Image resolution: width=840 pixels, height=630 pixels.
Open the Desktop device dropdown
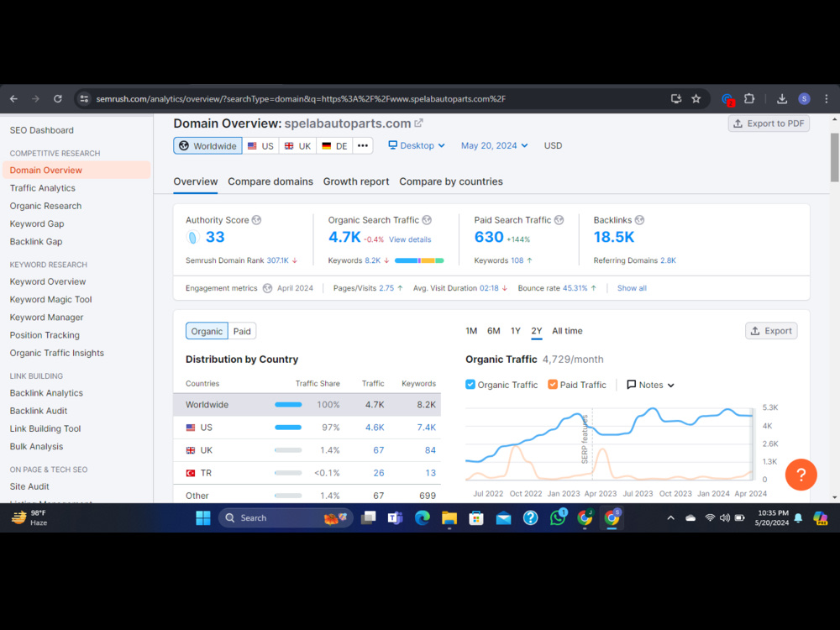click(417, 145)
